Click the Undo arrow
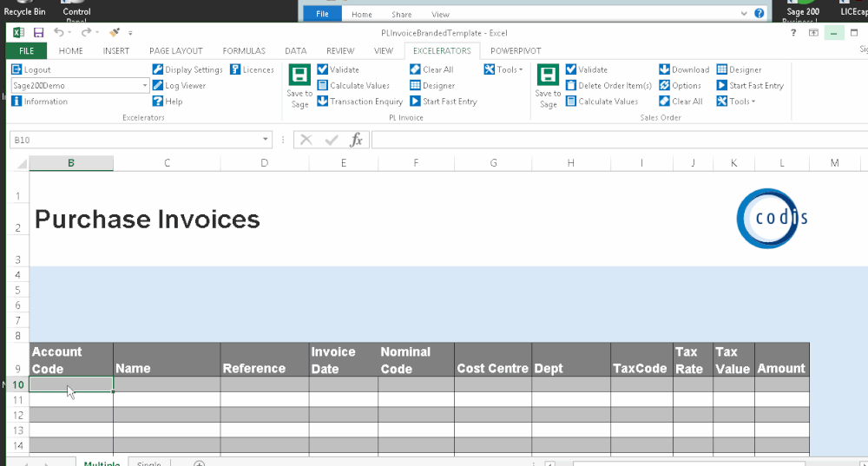The image size is (868, 466). 59,33
